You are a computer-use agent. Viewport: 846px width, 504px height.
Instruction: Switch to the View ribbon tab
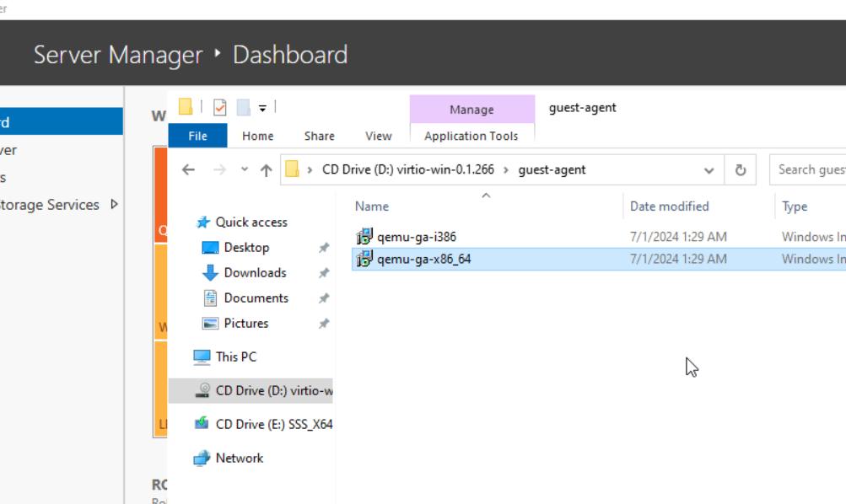(378, 136)
